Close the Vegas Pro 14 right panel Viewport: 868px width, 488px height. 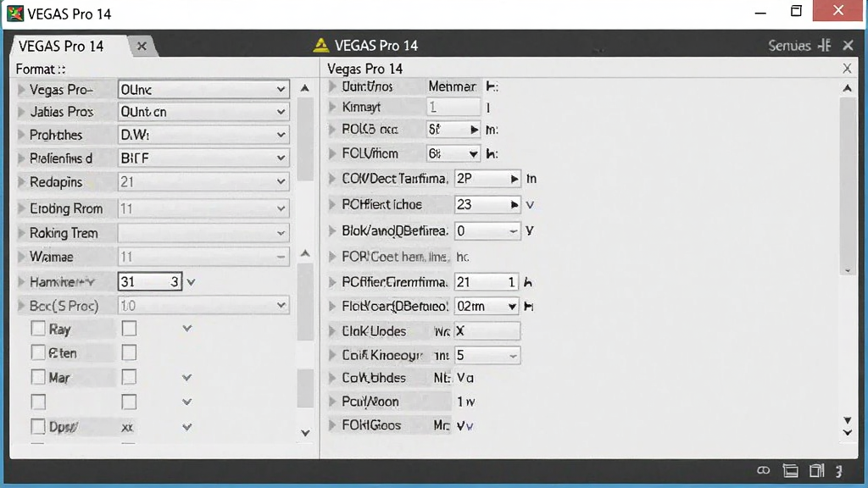(x=847, y=68)
